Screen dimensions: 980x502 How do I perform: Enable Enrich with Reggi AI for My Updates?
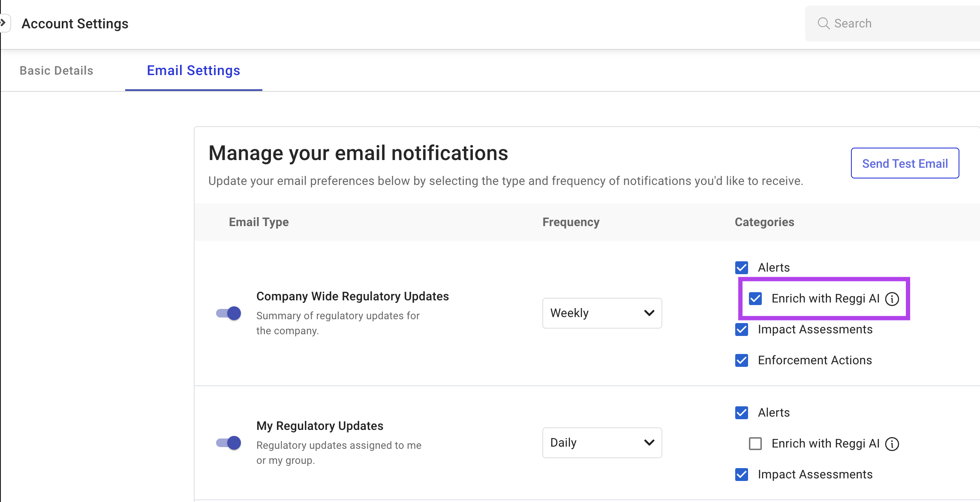755,444
